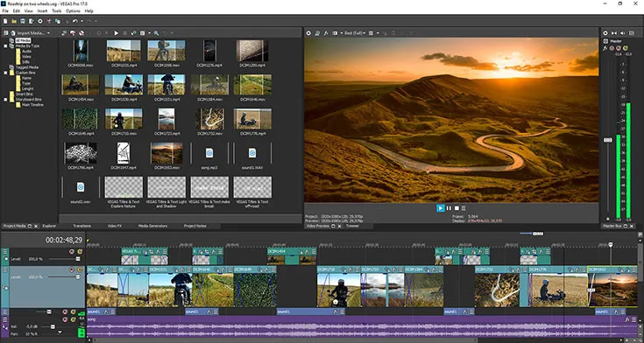This screenshot has width=644, height=343.
Task: Click Master Bus FX icon
Action: [605, 48]
